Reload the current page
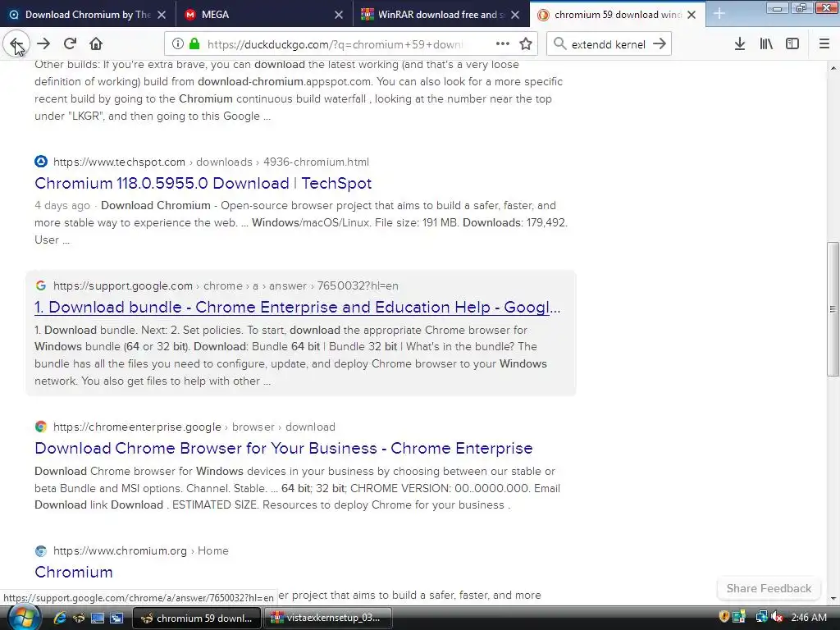Viewport: 840px width, 630px height. tap(70, 44)
